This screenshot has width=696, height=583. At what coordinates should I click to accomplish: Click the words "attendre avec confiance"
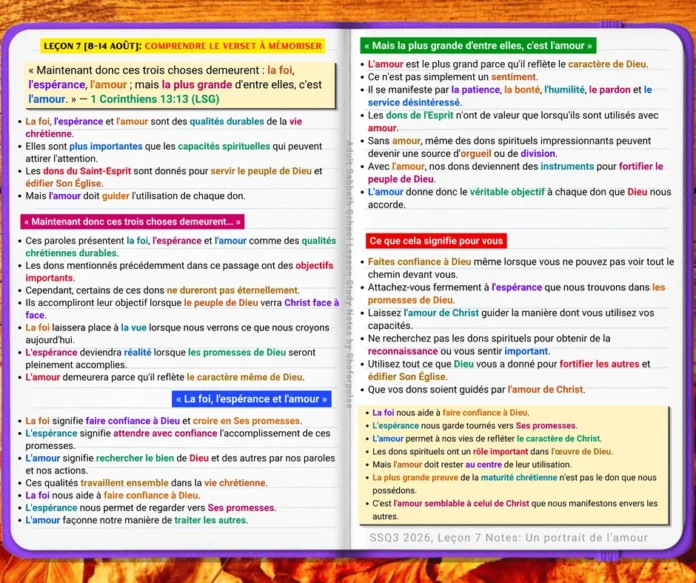[x=165, y=433]
